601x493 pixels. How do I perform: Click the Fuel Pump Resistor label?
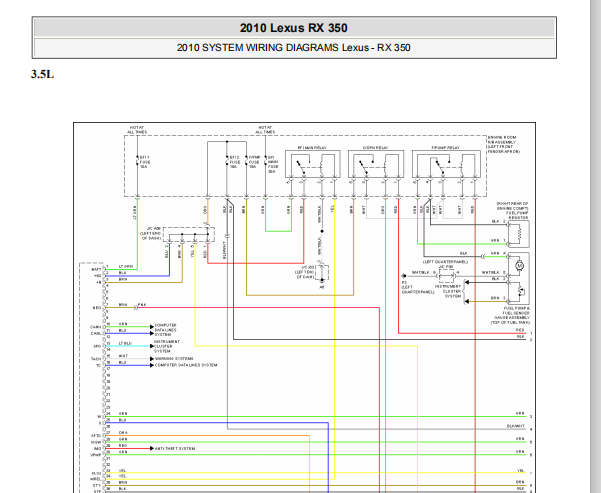(x=513, y=210)
